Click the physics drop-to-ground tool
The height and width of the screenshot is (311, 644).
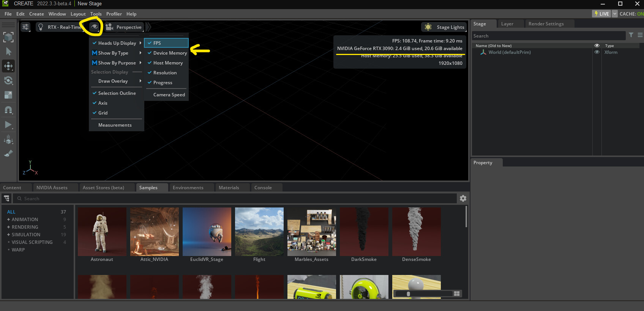[x=8, y=139]
